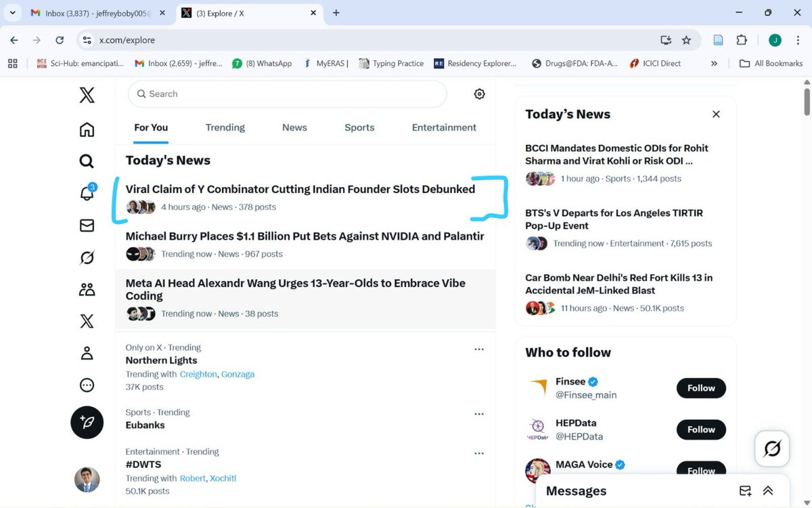The height and width of the screenshot is (508, 812).
Task: Open Premium X icon in sidebar
Action: (x=87, y=321)
